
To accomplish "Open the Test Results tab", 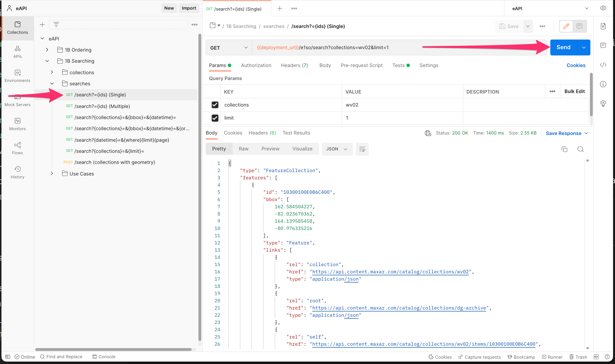I will (296, 133).
